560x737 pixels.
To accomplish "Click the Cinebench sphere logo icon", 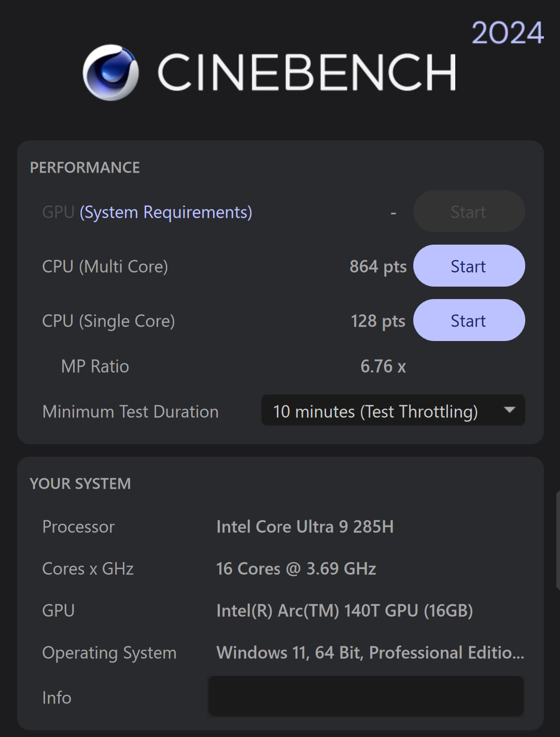I will [x=111, y=73].
